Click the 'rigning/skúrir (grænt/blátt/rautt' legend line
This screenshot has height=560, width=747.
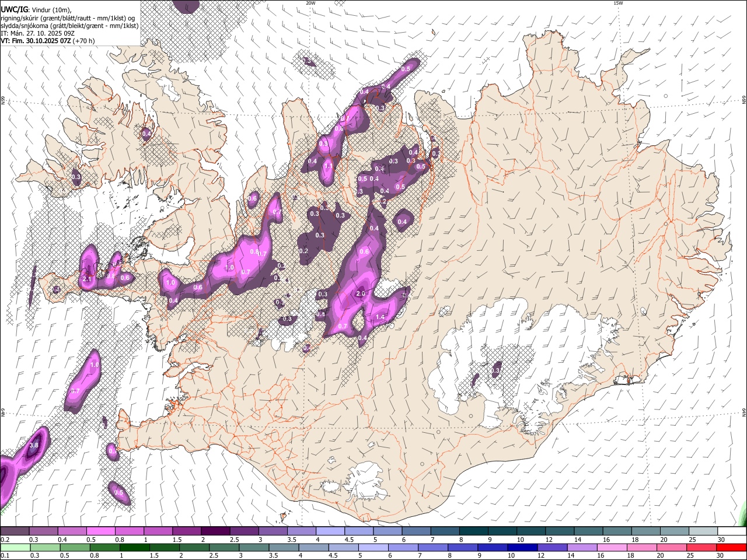coord(68,17)
